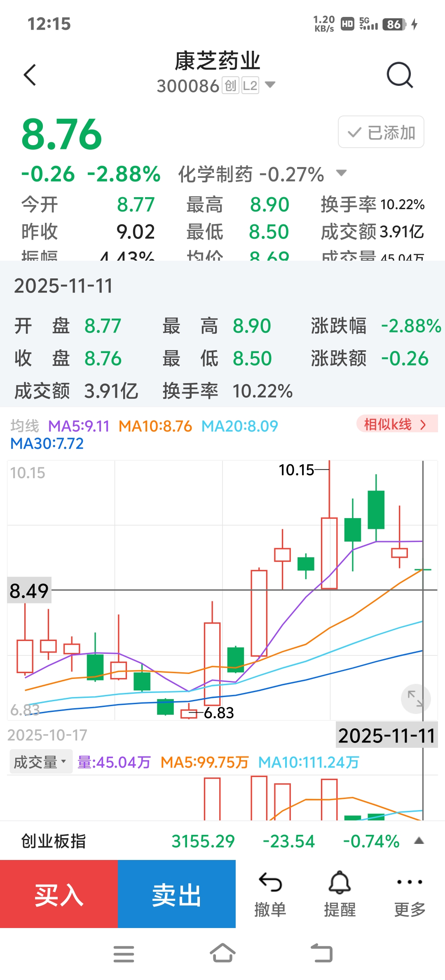Click the L2 level badge
This screenshot has width=445, height=980.
(250, 85)
